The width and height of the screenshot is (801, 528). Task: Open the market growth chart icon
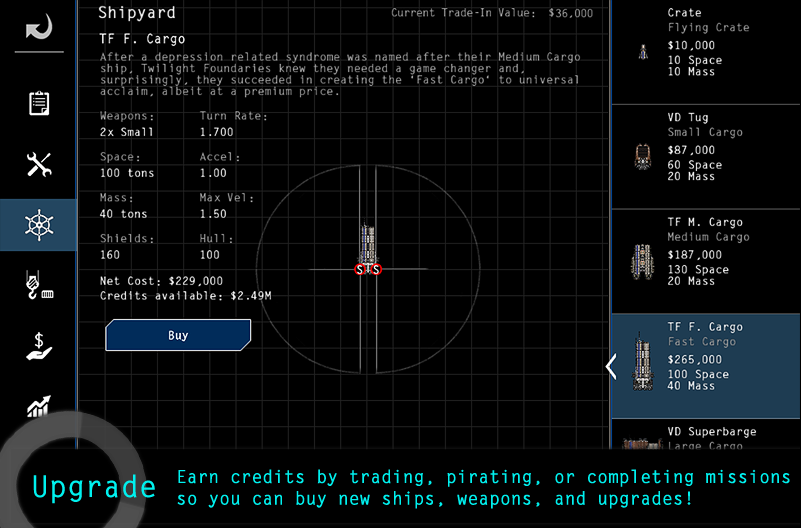click(x=39, y=406)
